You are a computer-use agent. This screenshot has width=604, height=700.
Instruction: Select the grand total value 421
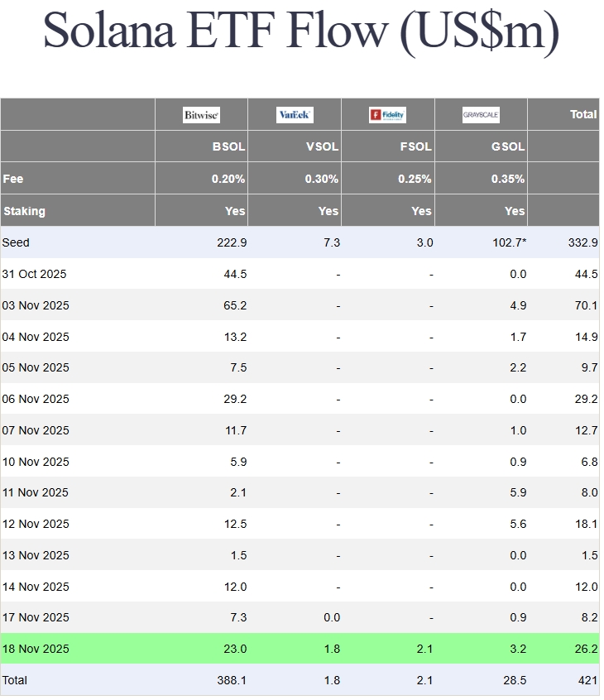(587, 680)
